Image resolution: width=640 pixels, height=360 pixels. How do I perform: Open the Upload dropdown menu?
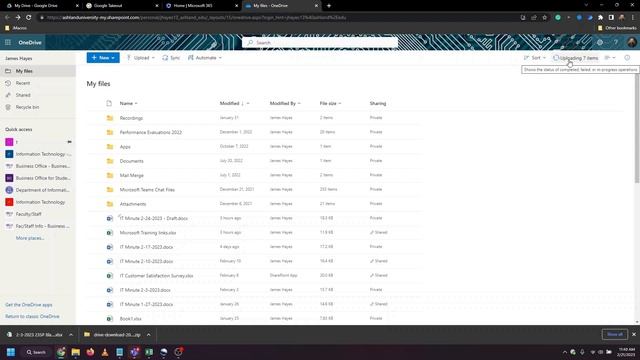(x=140, y=58)
